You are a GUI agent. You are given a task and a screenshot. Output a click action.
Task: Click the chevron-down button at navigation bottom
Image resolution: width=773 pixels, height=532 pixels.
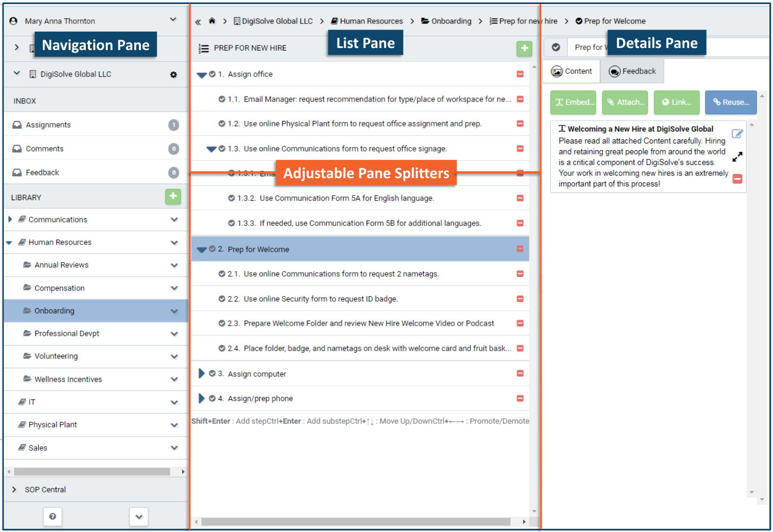click(x=139, y=517)
